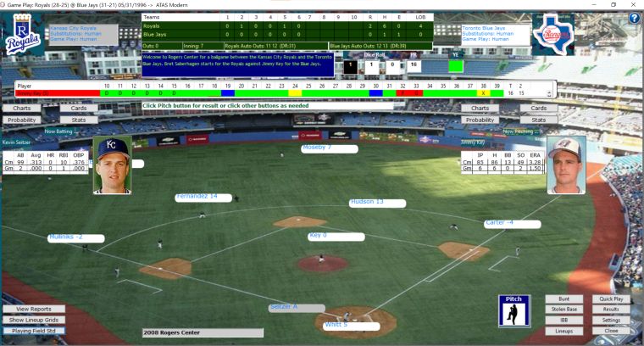
Task: Click the blue cell under column 30
Action: click(x=375, y=93)
